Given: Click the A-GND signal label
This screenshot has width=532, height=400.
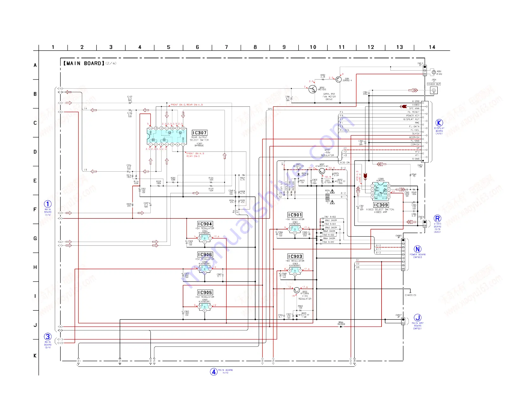Looking at the screenshot, I should (416, 101).
